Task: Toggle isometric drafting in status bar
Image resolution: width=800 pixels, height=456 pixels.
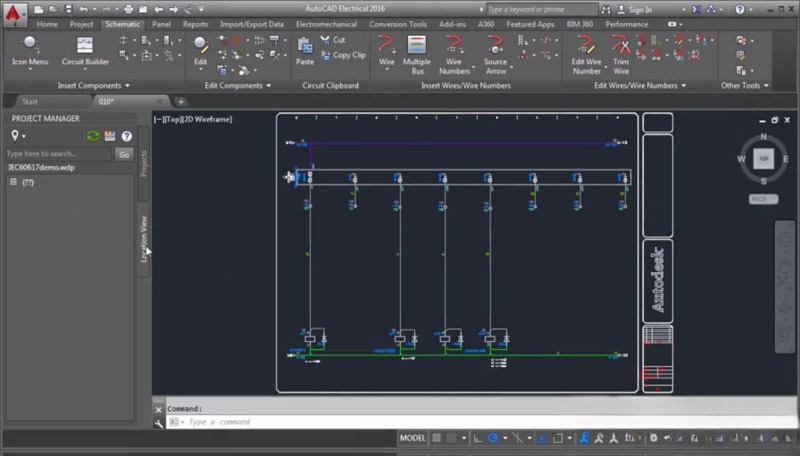Action: point(517,438)
